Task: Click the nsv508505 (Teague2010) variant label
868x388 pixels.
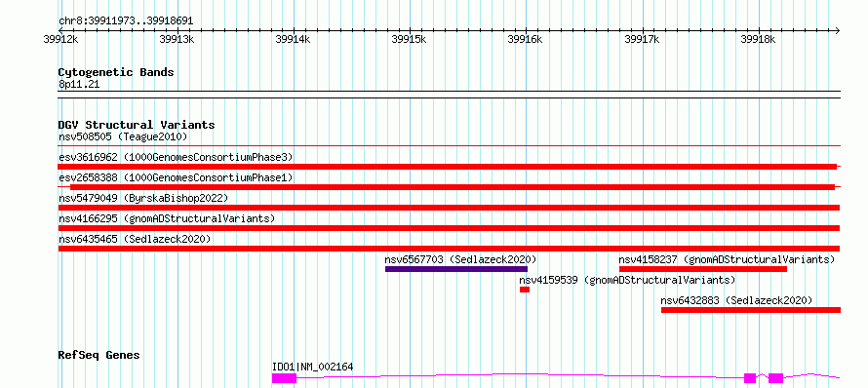Action: pos(123,136)
